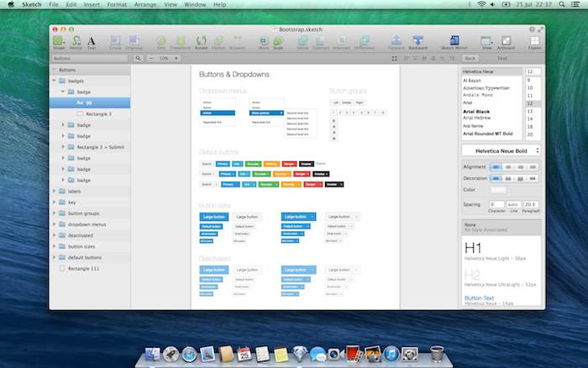Send layer Backward using toolbar icon

[417, 40]
